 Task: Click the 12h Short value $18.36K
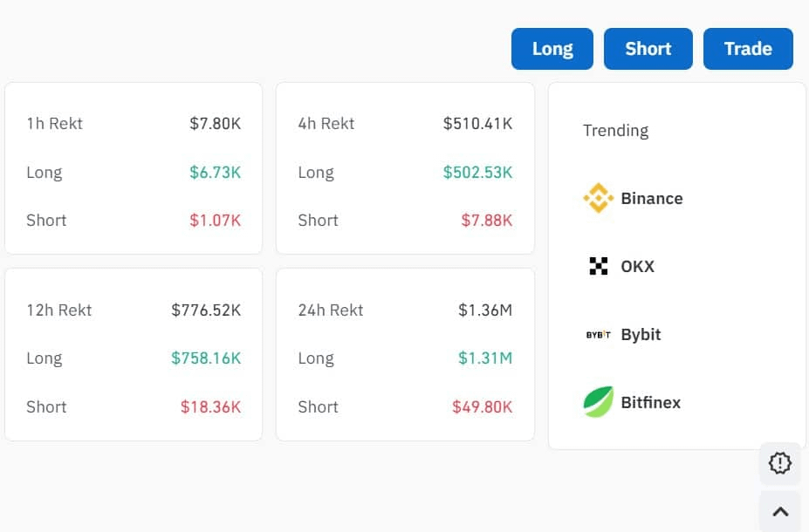click(x=210, y=407)
